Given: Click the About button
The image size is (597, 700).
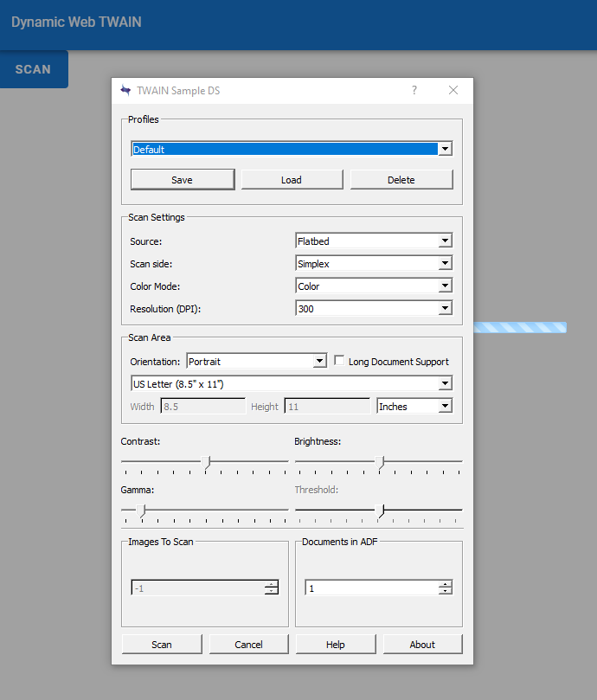Looking at the screenshot, I should 422,645.
